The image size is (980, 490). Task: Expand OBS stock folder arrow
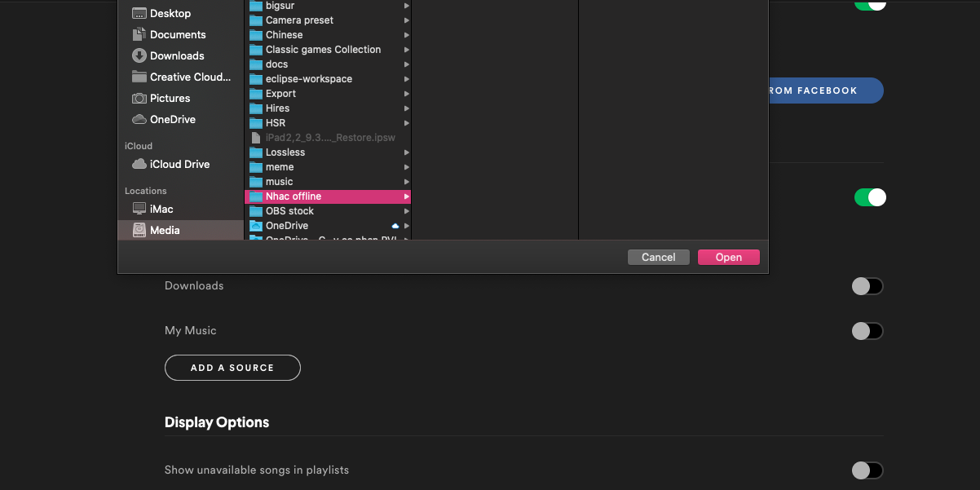pos(406,211)
